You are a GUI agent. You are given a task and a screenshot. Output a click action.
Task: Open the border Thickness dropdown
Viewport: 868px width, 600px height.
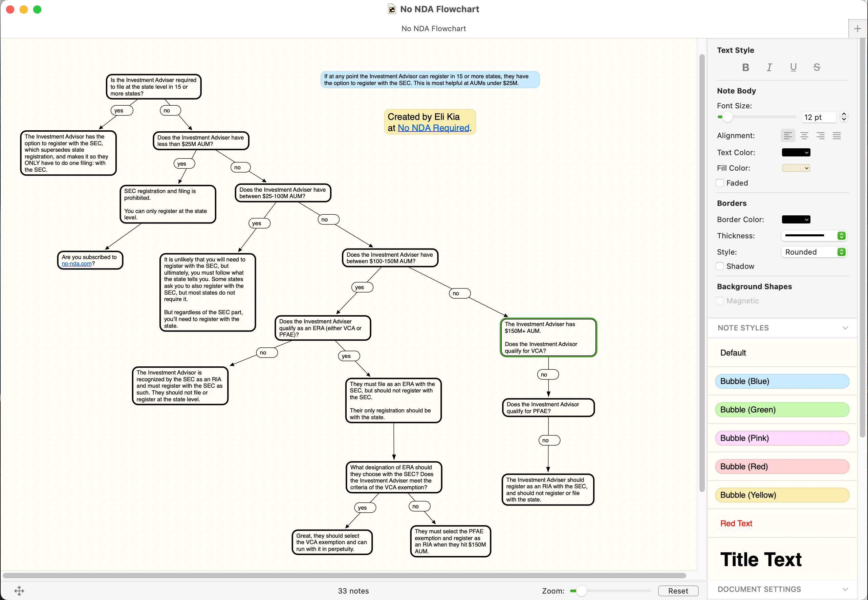click(x=813, y=236)
